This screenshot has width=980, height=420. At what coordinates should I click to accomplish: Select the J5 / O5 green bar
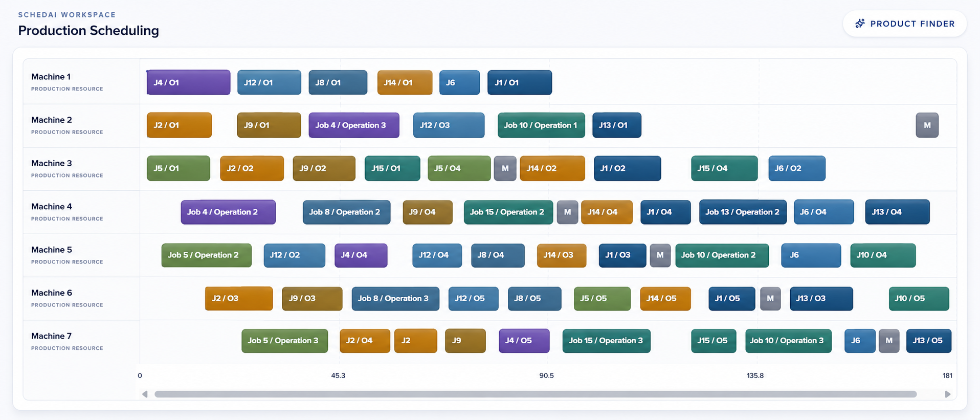tap(602, 298)
